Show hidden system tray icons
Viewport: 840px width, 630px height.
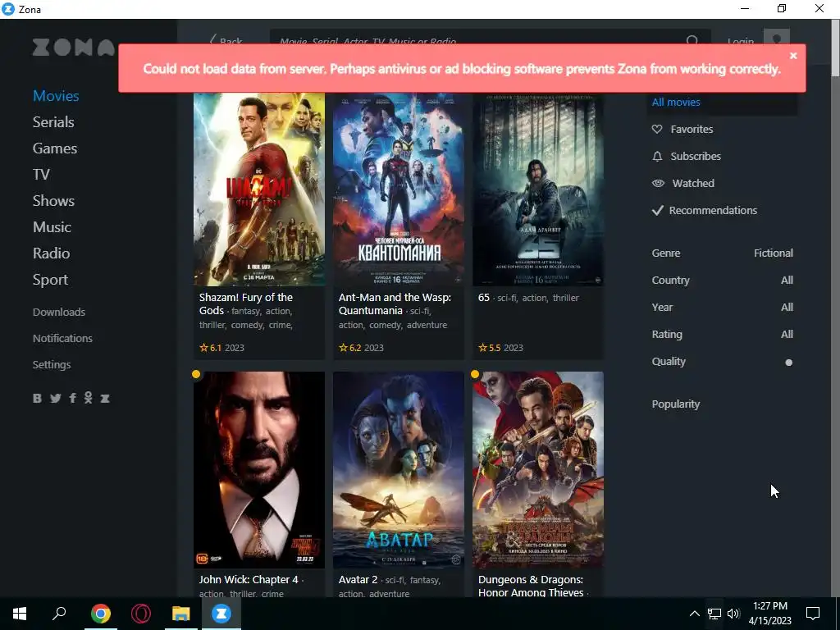pos(694,614)
